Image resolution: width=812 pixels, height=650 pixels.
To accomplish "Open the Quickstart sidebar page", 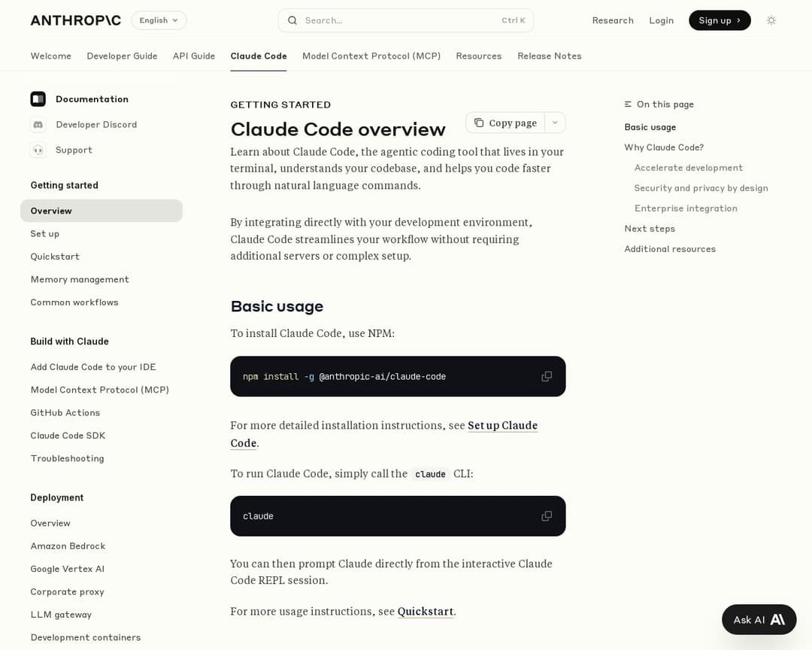I will [x=55, y=257].
